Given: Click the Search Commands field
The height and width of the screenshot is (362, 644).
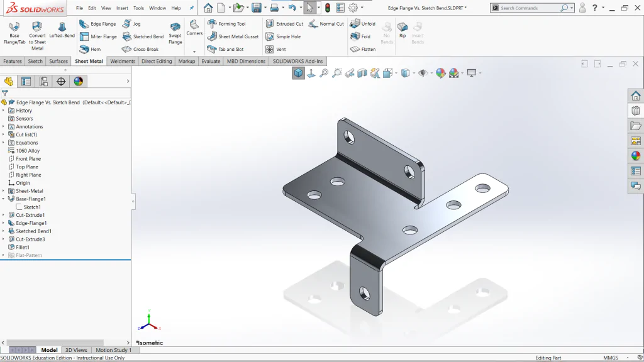Looking at the screenshot, I should point(532,8).
